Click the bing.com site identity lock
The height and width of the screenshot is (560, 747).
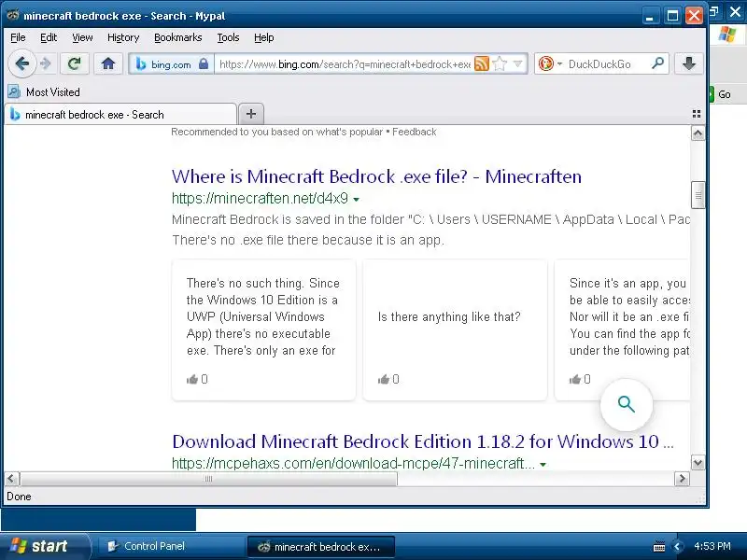coord(204,63)
